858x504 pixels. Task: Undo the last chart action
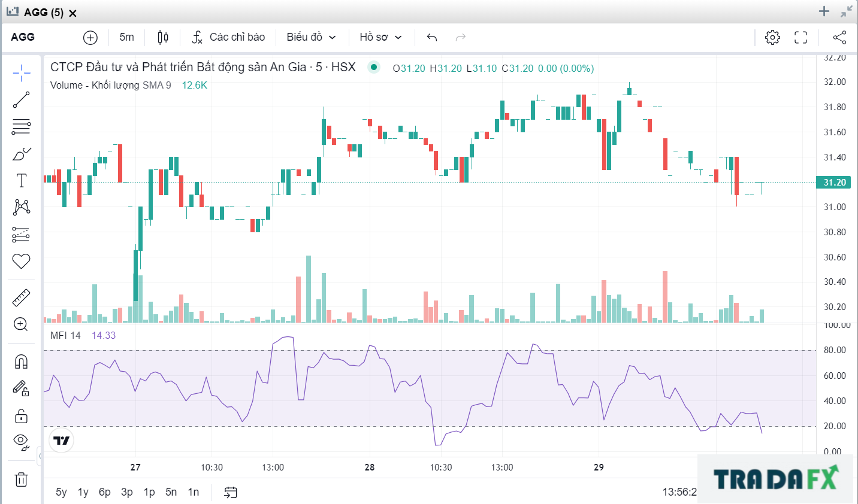coord(432,37)
